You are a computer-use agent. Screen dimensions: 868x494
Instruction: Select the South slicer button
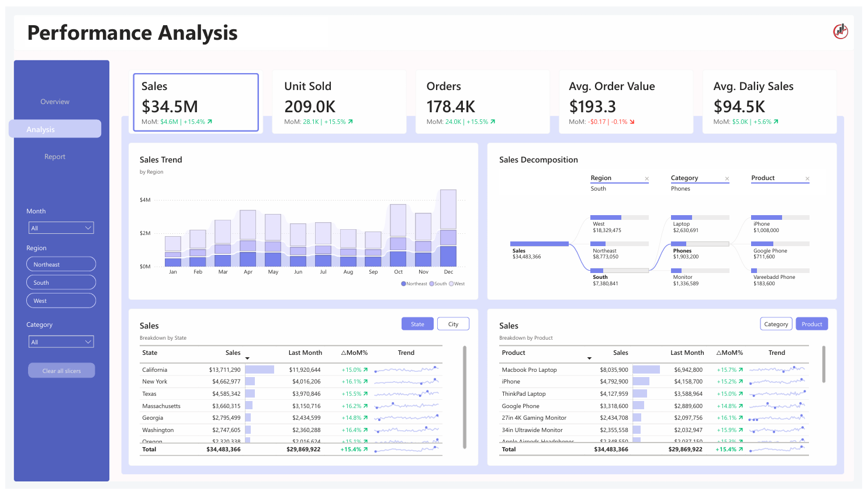point(61,282)
